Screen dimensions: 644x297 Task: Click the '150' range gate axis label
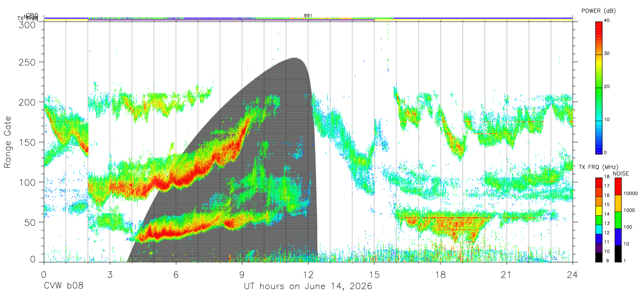[x=27, y=142]
